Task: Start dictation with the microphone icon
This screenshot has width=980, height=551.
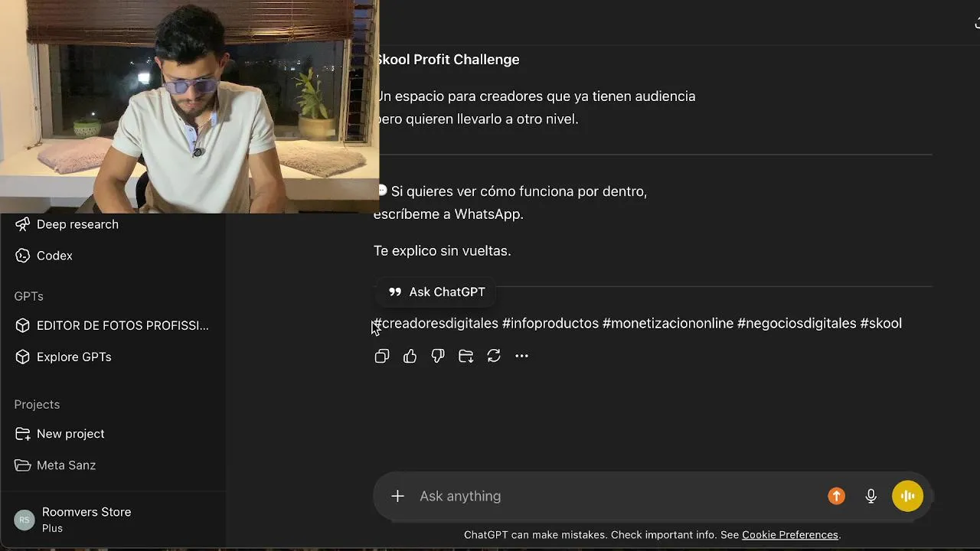Action: pyautogui.click(x=871, y=496)
